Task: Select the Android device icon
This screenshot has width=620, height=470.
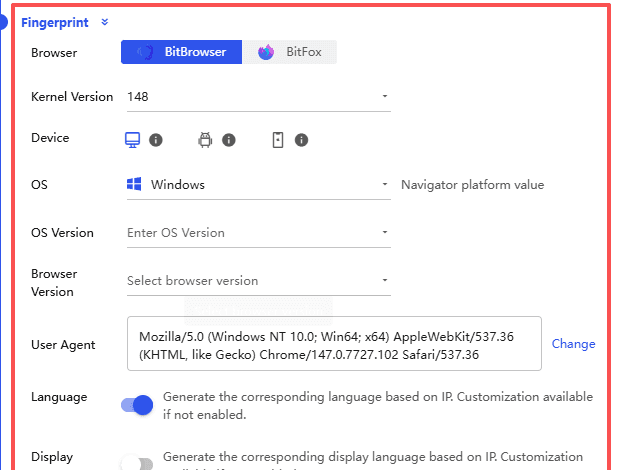Action: (205, 140)
